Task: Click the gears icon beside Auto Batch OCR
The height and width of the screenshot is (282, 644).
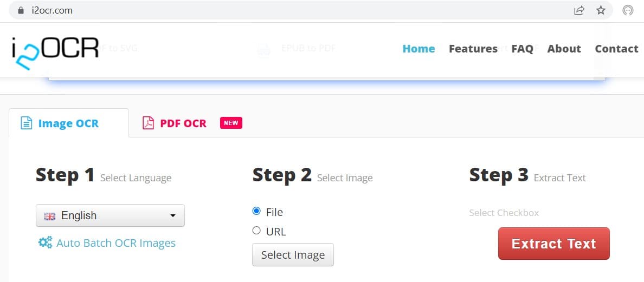Action: [x=45, y=242]
